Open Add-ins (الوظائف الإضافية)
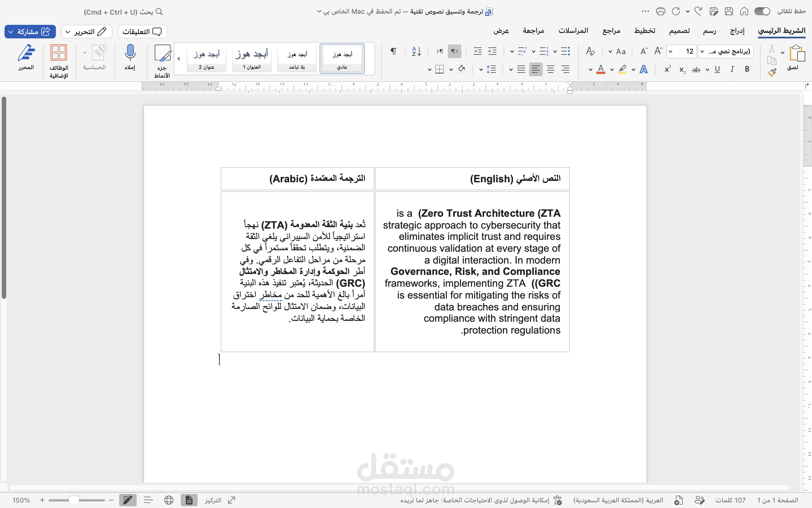The image size is (812, 508). pyautogui.click(x=59, y=61)
